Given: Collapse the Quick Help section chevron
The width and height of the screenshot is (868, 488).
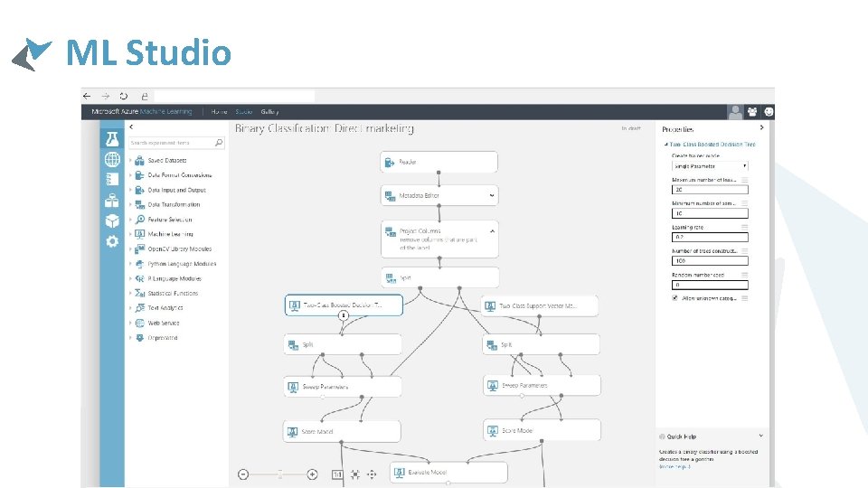Looking at the screenshot, I should click(760, 436).
